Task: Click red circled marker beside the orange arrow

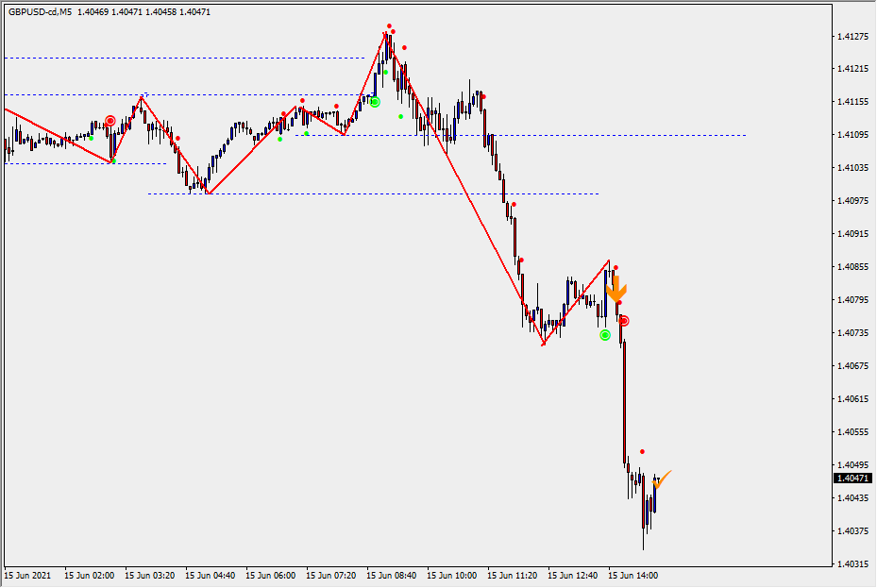Action: 624,321
